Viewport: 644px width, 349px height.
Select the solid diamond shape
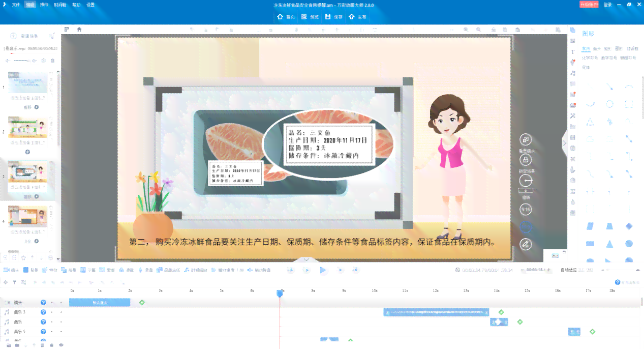click(629, 226)
